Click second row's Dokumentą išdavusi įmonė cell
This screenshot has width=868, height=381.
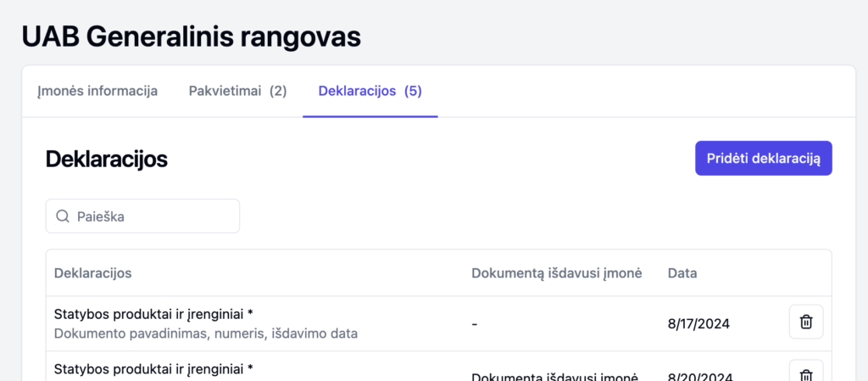pos(556,376)
